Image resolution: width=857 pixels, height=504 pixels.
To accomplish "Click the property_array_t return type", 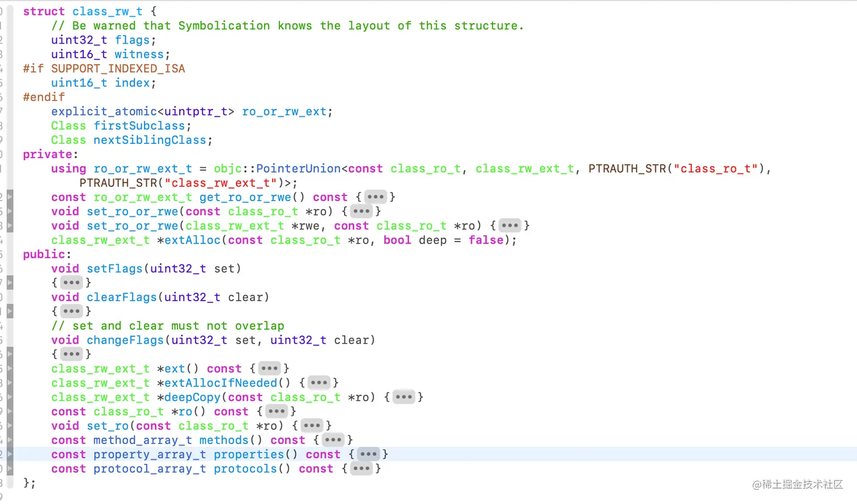I will point(150,454).
